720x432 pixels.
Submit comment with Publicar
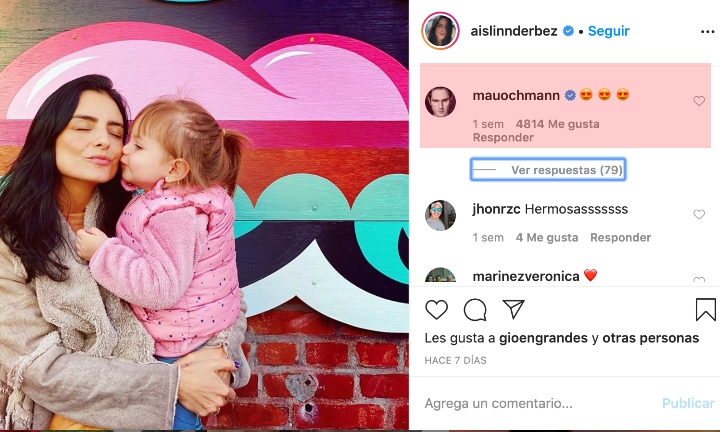[688, 403]
